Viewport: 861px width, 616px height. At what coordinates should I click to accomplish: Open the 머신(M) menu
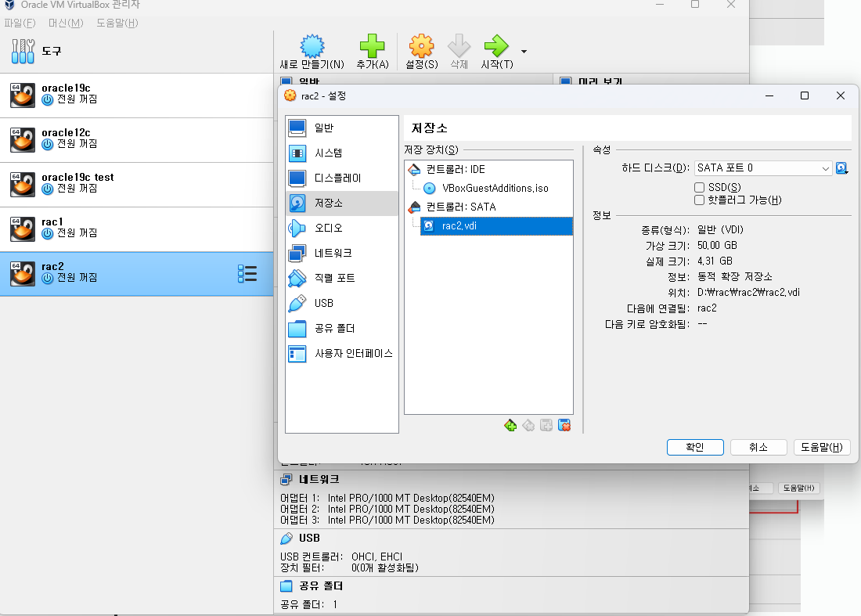coord(65,23)
